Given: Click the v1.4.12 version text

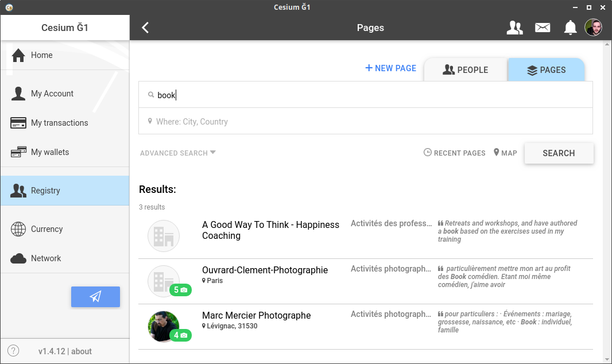Looking at the screenshot, I should (52, 351).
